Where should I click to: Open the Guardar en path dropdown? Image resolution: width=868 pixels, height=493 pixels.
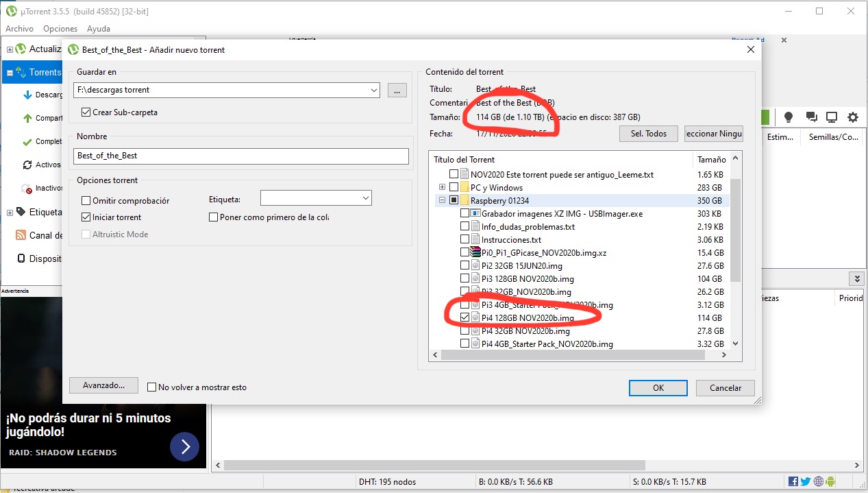click(x=373, y=90)
